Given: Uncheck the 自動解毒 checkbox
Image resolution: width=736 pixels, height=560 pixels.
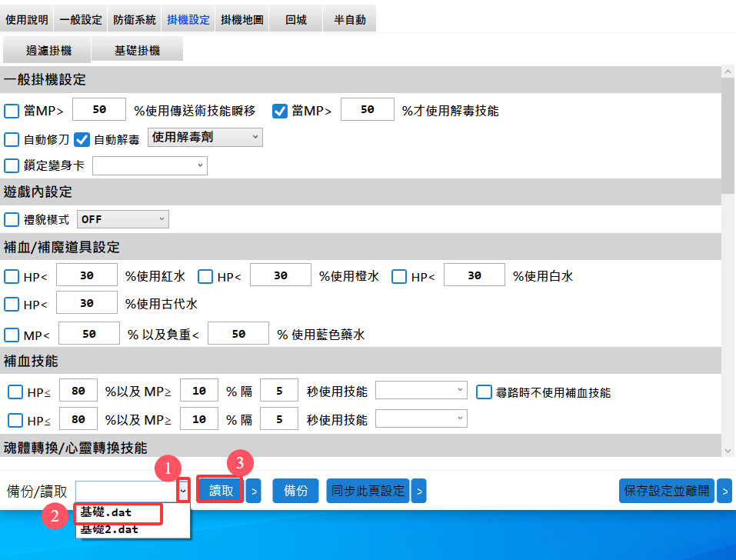Looking at the screenshot, I should (82, 139).
